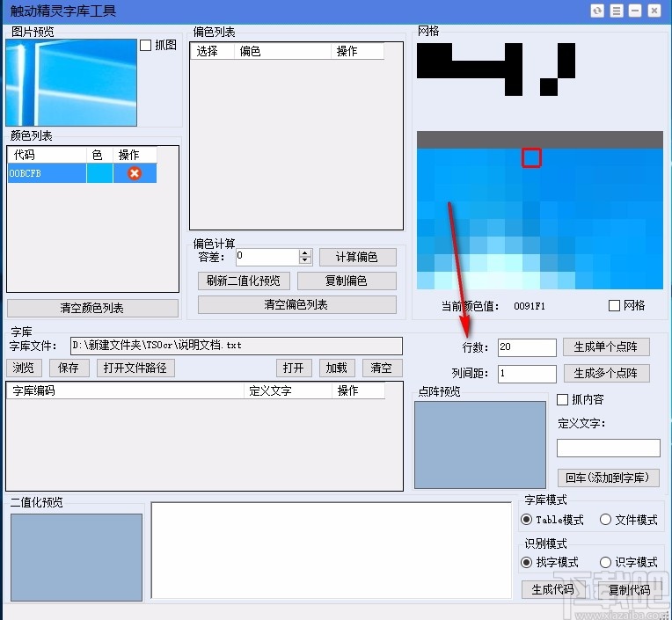Choose 识字模式 recognition mode
The width and height of the screenshot is (672, 620).
(605, 562)
